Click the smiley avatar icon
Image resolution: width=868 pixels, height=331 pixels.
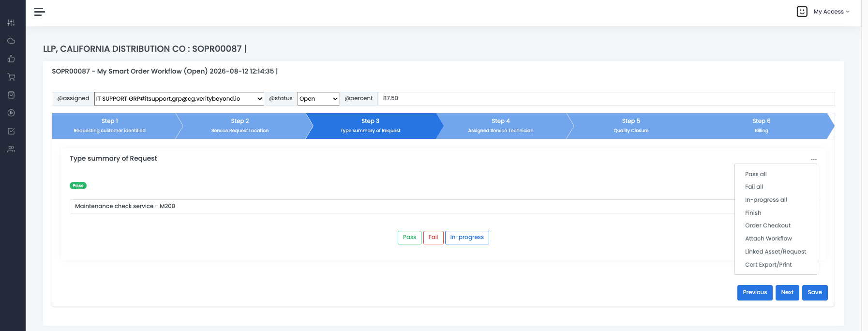coord(802,12)
